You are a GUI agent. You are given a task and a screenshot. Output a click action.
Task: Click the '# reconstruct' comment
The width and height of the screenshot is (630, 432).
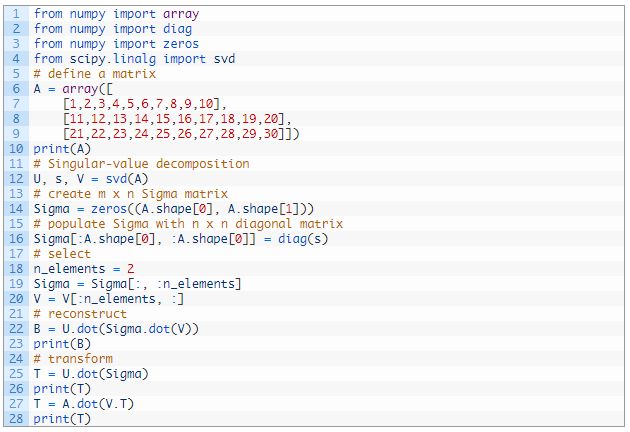(80, 314)
